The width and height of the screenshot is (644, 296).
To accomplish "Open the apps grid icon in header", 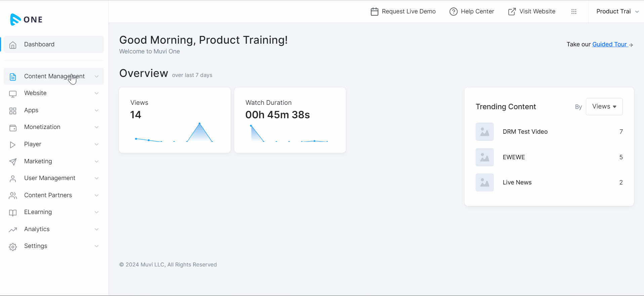I will [574, 12].
